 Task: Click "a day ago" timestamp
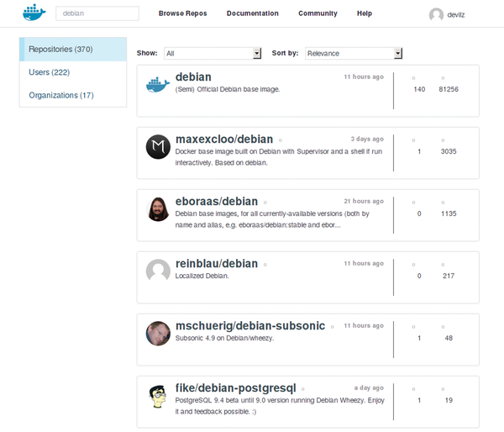(x=369, y=387)
